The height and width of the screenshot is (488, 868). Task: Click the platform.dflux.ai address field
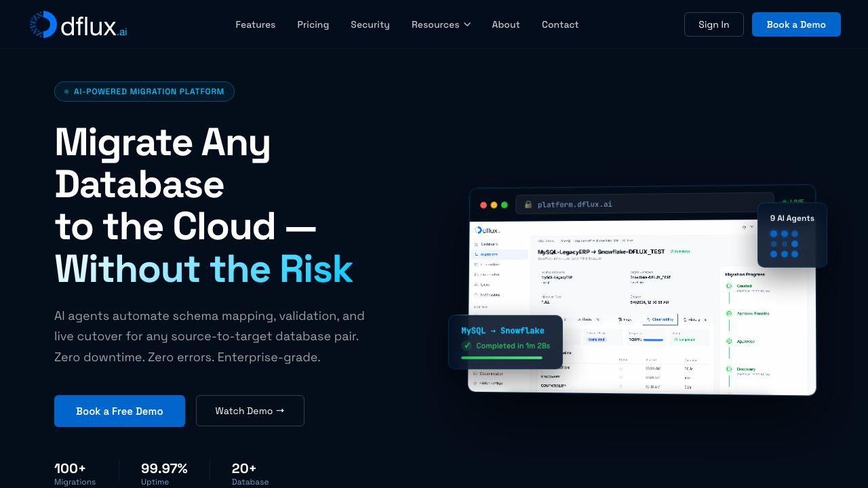[644, 205]
